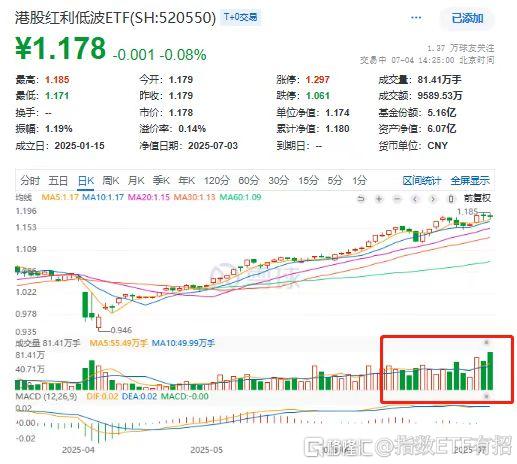Select the 日K chart tab

86,181
